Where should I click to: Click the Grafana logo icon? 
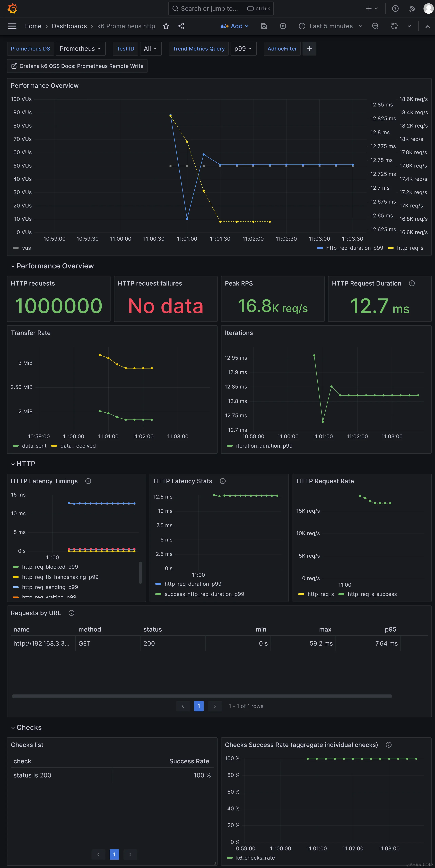[12, 9]
